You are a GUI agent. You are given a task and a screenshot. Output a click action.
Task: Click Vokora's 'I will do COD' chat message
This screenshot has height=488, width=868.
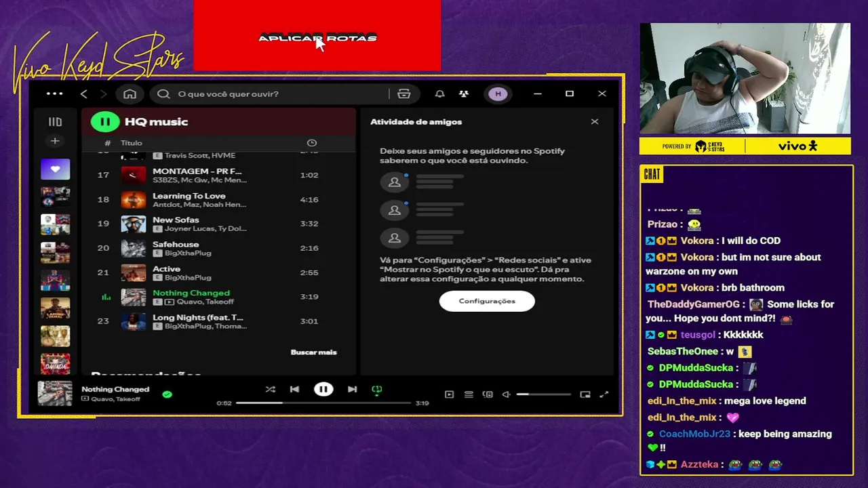click(750, 241)
